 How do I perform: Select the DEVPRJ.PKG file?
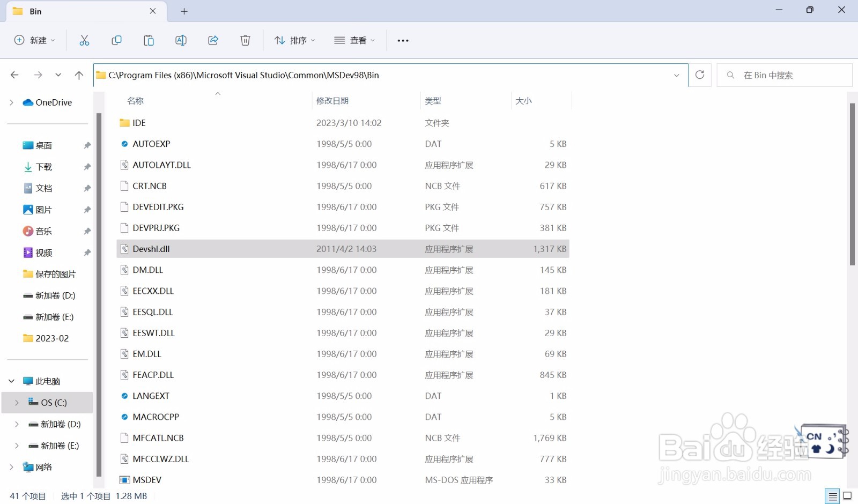pos(343,228)
